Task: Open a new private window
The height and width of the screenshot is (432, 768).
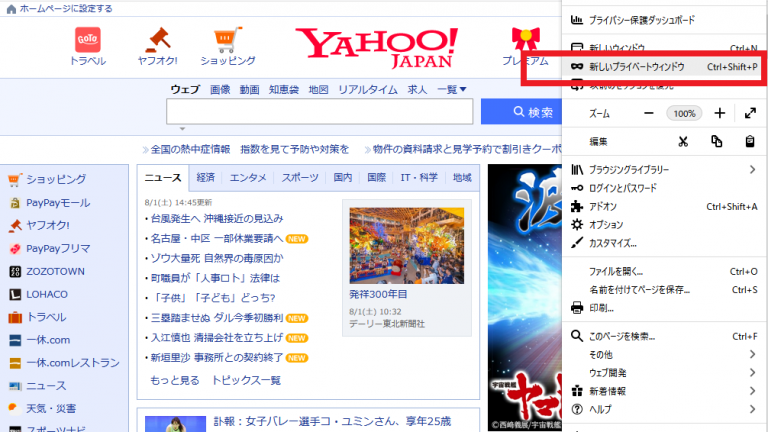Action: [664, 67]
